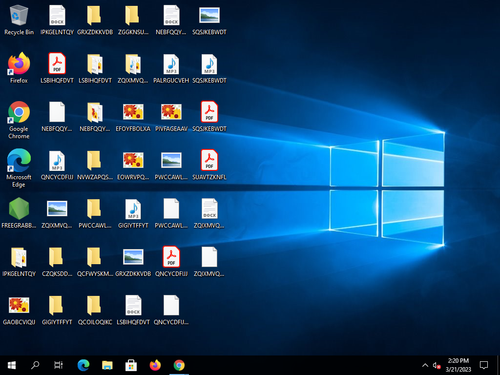Select the blank ZQIXMVQ... file

pyautogui.click(x=209, y=261)
